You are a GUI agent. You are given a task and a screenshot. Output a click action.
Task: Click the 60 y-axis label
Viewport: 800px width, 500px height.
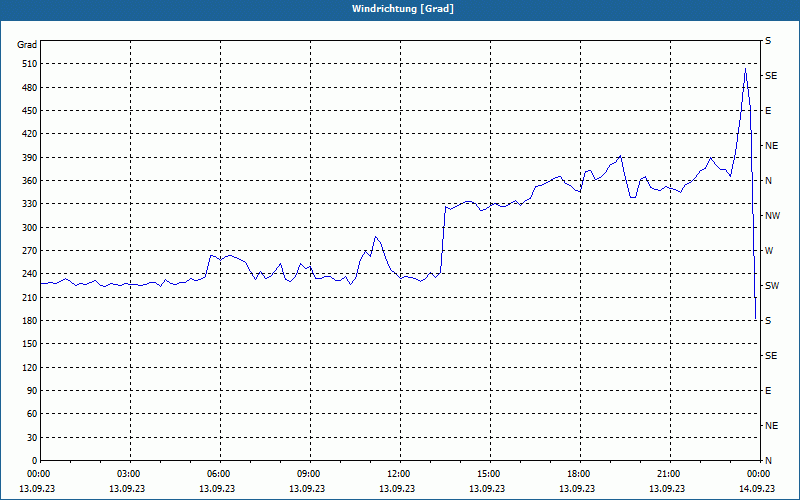32,414
